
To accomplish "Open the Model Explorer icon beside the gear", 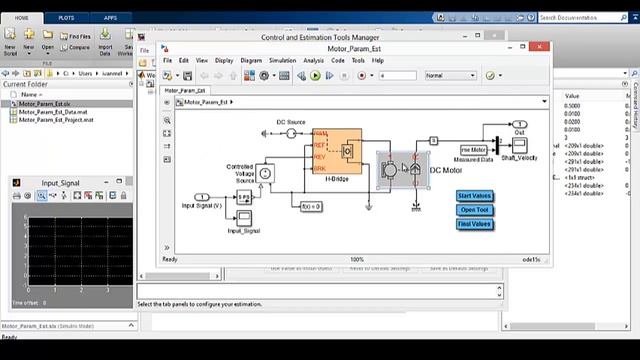I will (x=284, y=76).
